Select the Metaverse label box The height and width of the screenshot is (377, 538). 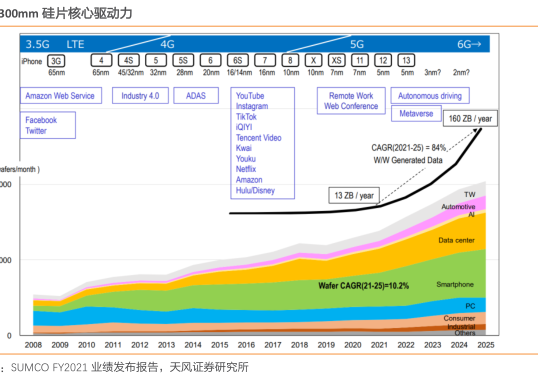(x=416, y=114)
